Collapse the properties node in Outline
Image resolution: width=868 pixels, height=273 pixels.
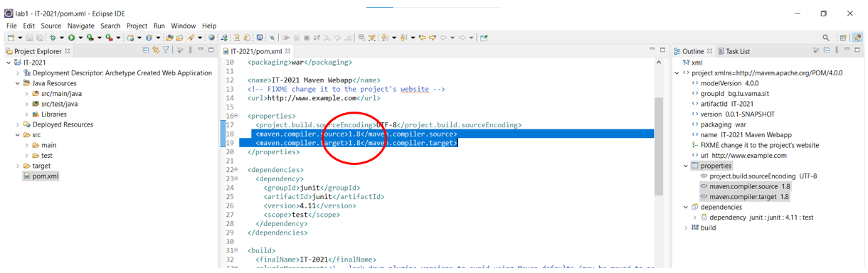[686, 166]
